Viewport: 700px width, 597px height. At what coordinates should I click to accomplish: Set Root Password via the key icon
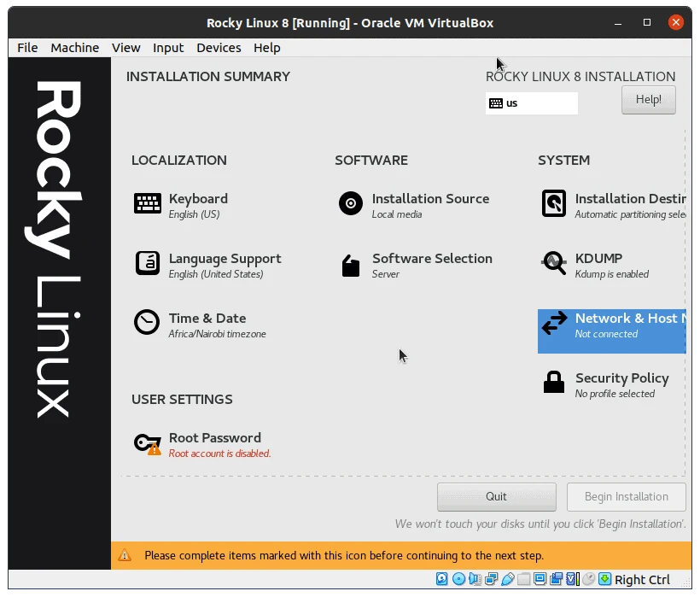pyautogui.click(x=146, y=442)
